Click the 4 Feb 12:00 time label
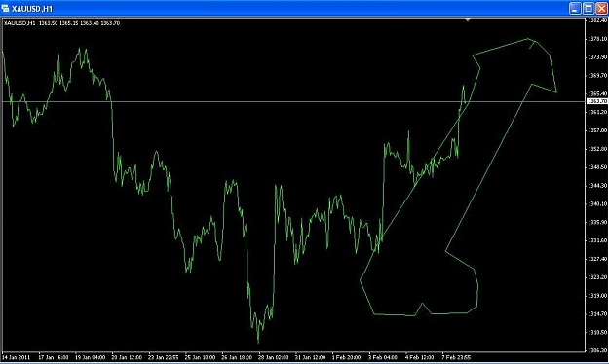 (x=419, y=357)
